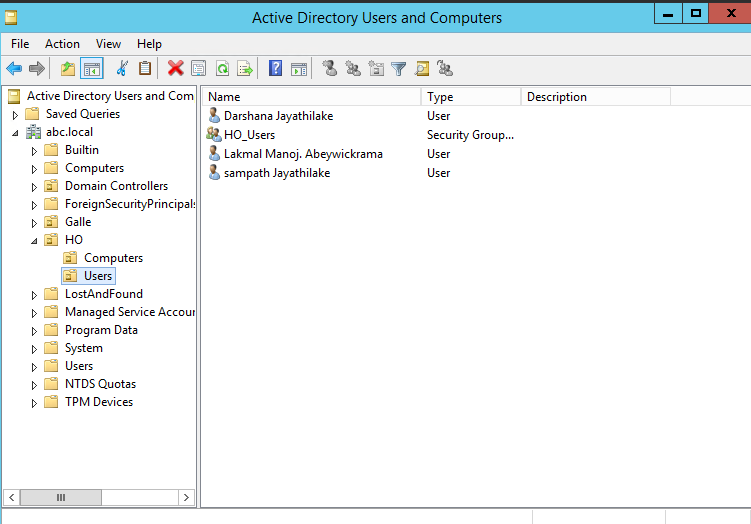751x524 pixels.
Task: Expand the Galle OU arrow
Action: click(x=34, y=223)
